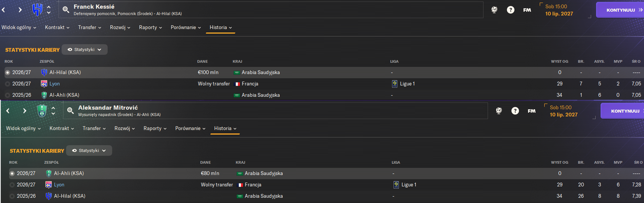Open Rozwój menu in Kessié panel
Screen dimensions: 644x203
tap(120, 27)
